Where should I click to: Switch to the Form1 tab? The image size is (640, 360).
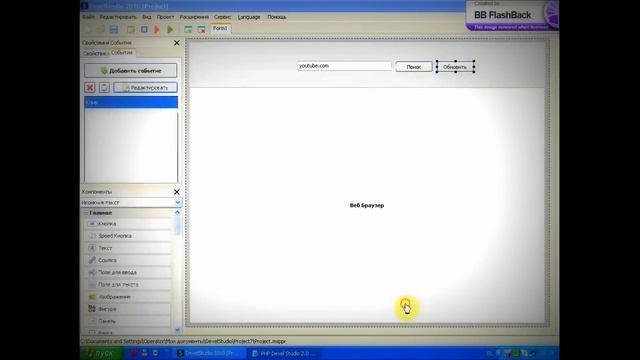220,29
